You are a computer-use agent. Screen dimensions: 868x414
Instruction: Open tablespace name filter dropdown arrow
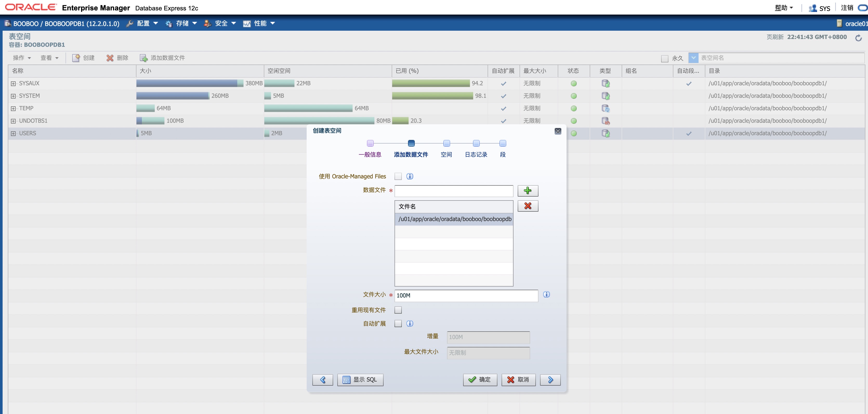point(693,58)
